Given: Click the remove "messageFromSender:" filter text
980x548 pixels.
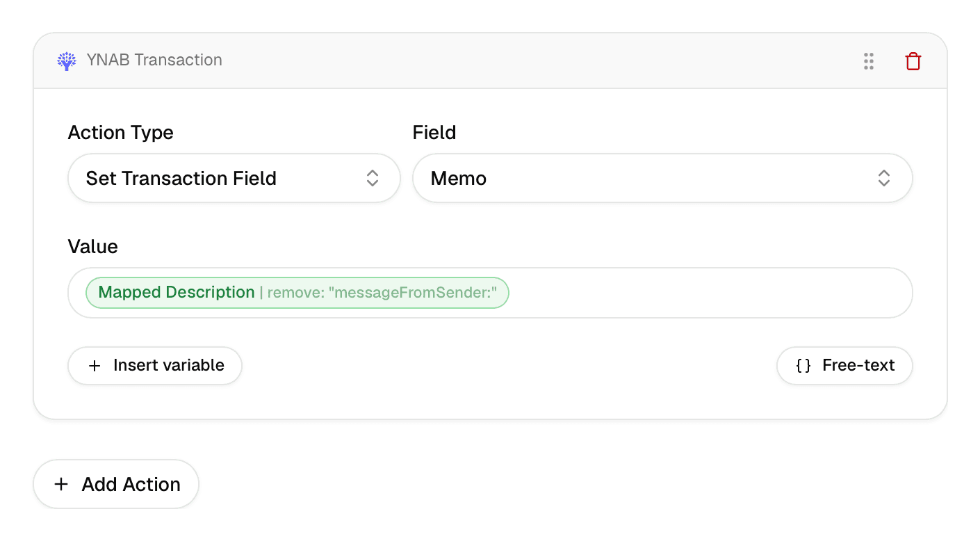Looking at the screenshot, I should coord(382,293).
